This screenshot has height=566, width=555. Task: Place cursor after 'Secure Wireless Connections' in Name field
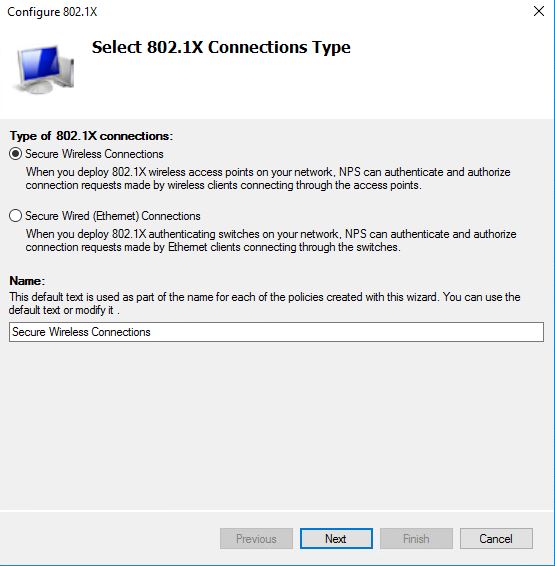152,332
